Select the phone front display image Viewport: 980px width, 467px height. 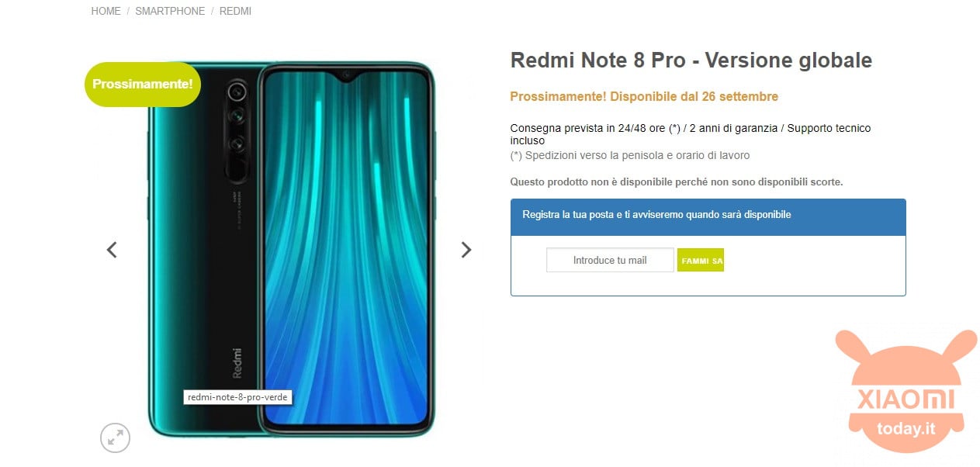(x=345, y=247)
